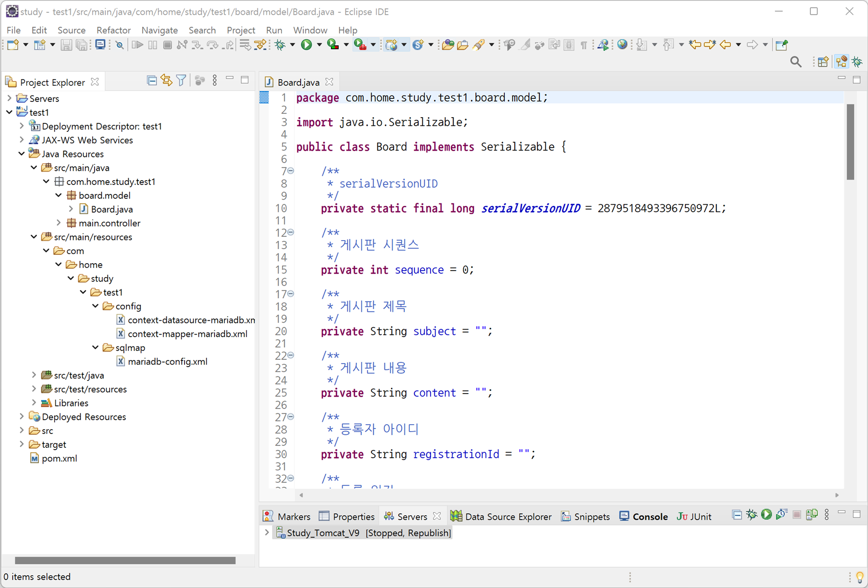
Task: Click the Open Perspective icon
Action: (x=823, y=62)
